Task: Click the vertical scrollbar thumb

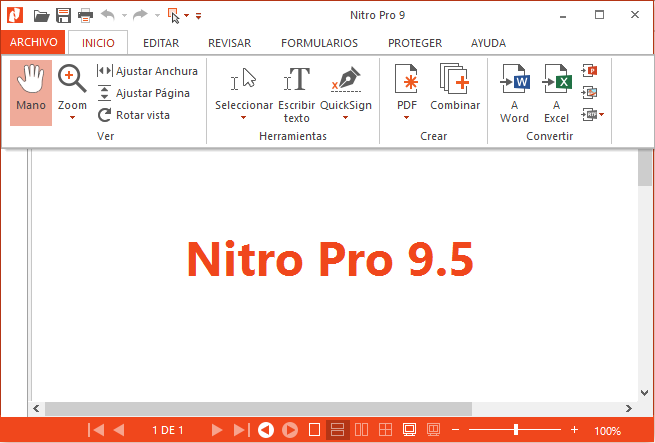Action: 645,167
